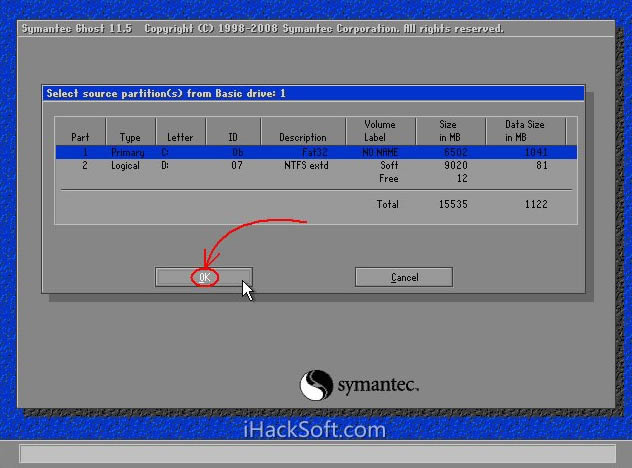Screen dimensions: 632x468
Task: Click the Total row size value 15535
Action: tap(453, 204)
